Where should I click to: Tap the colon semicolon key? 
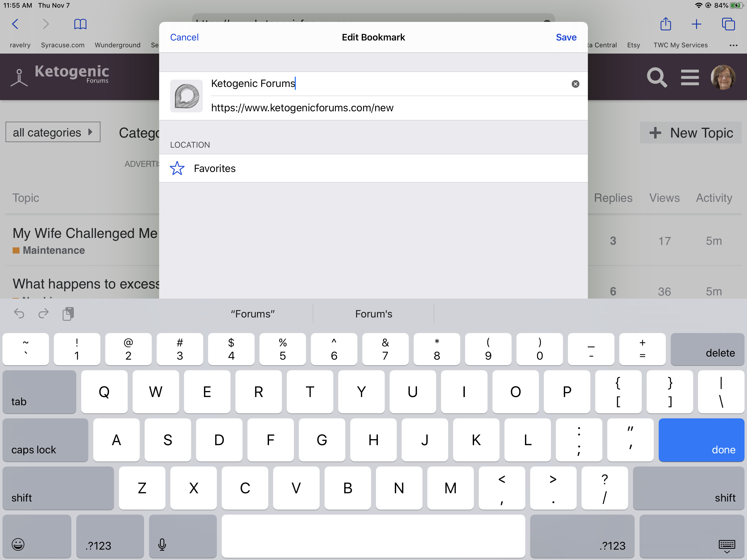pos(579,440)
